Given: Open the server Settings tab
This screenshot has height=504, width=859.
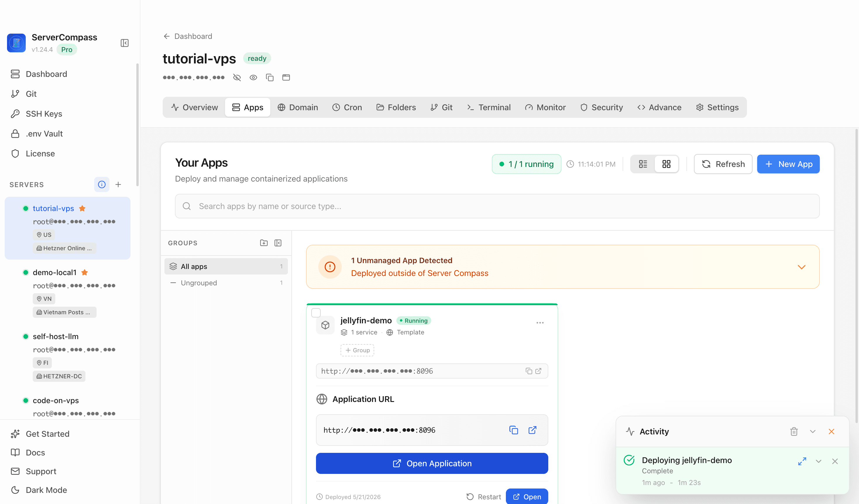Looking at the screenshot, I should [717, 107].
